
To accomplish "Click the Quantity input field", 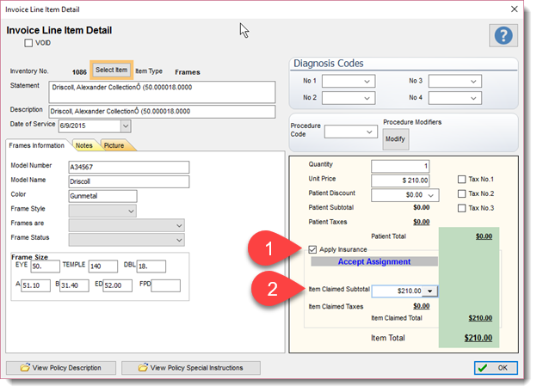I will coord(400,166).
